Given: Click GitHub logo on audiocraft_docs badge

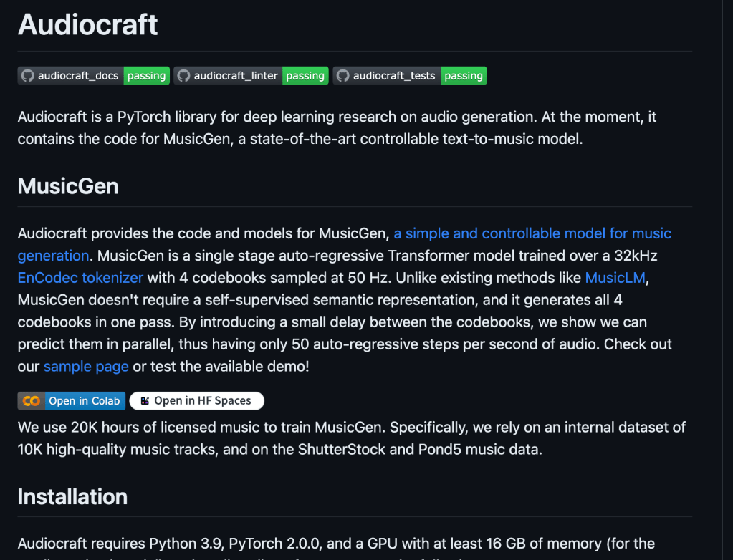Looking at the screenshot, I should pyautogui.click(x=28, y=76).
